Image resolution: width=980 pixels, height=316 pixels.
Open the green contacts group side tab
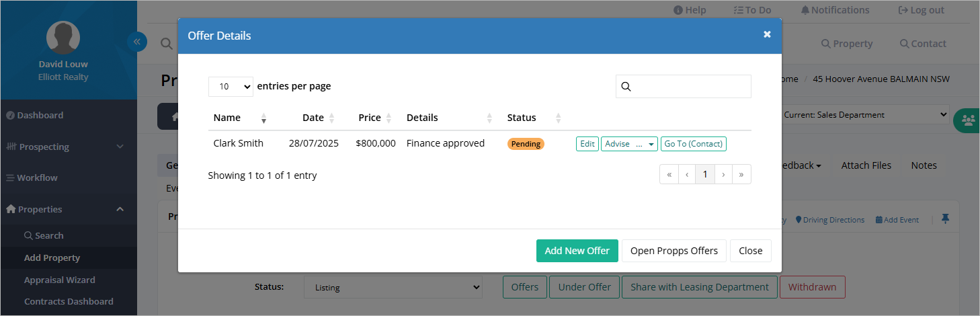pyautogui.click(x=967, y=120)
